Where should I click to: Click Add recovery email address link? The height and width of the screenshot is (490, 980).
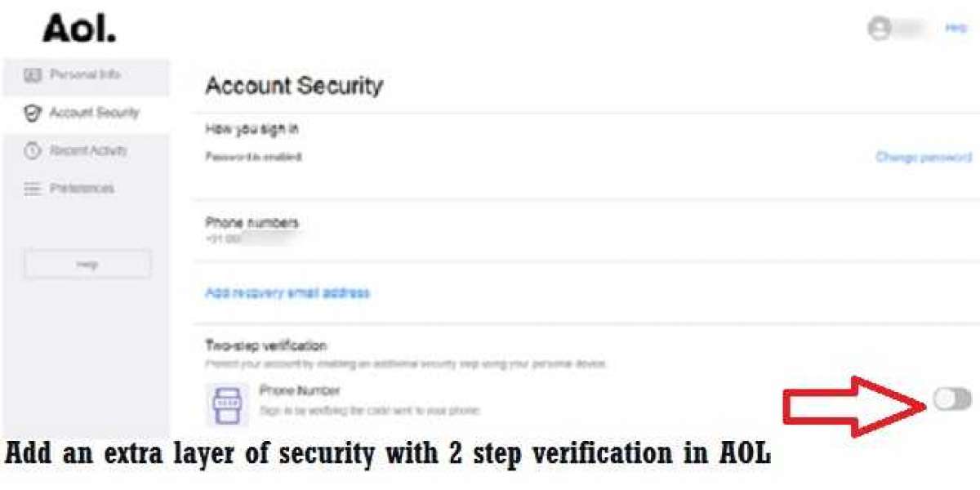(287, 292)
